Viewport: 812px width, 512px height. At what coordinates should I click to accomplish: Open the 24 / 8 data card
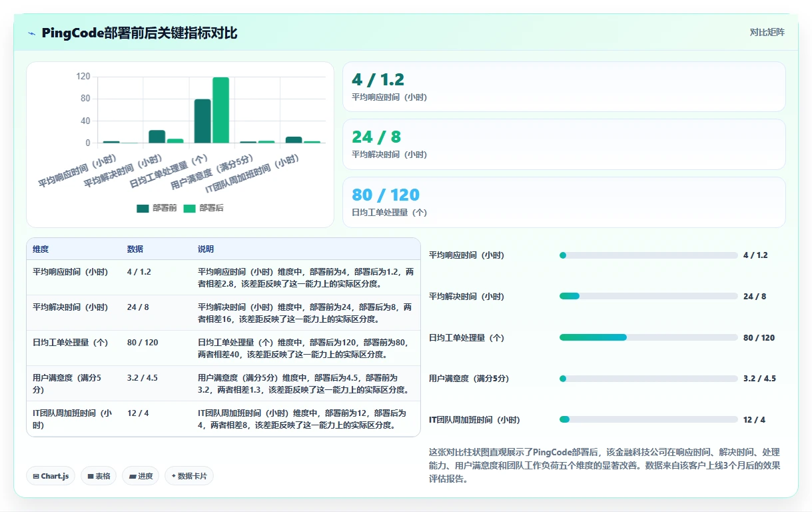(x=564, y=144)
